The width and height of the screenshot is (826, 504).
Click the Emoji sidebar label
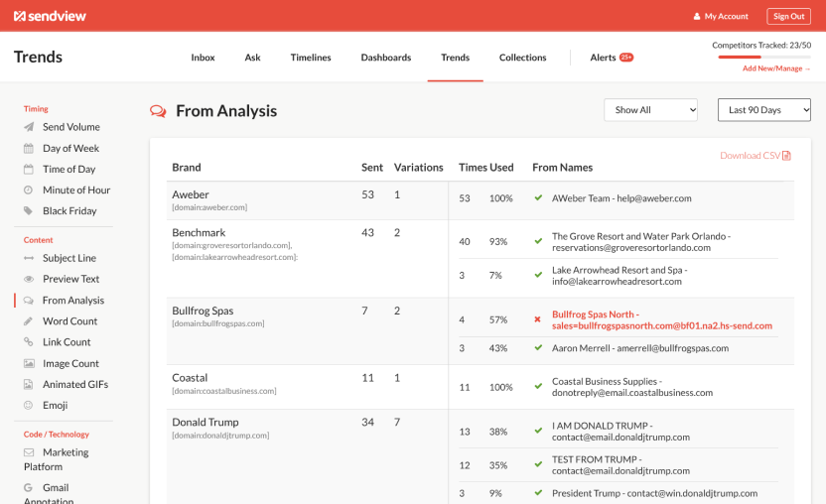point(56,405)
